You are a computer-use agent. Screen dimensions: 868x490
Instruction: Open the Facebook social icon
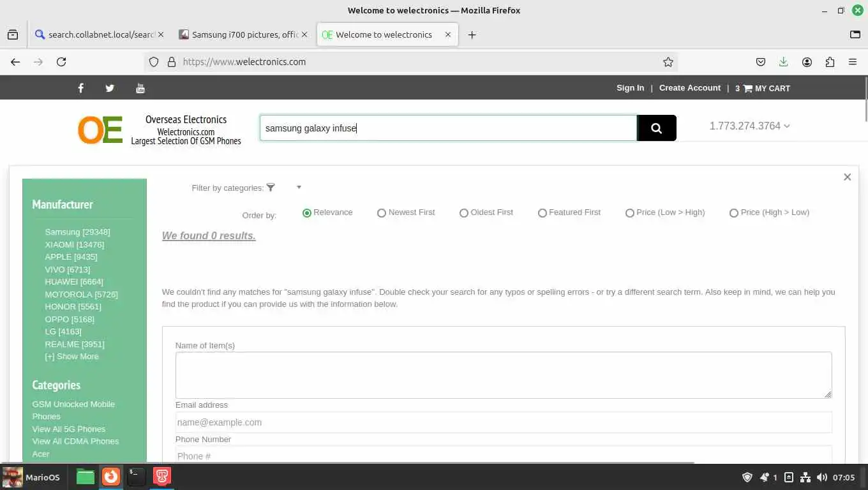[81, 88]
